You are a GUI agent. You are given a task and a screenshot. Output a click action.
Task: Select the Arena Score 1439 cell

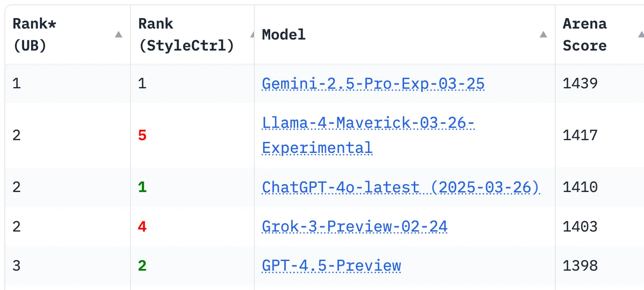tap(600, 83)
